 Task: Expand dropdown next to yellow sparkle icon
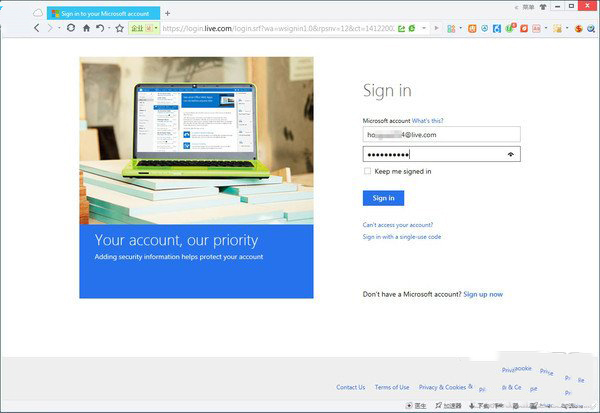[567, 28]
